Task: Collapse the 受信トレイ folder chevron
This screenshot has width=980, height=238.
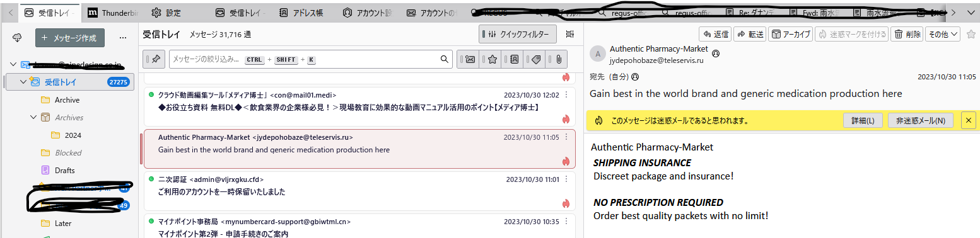Action: 23,82
